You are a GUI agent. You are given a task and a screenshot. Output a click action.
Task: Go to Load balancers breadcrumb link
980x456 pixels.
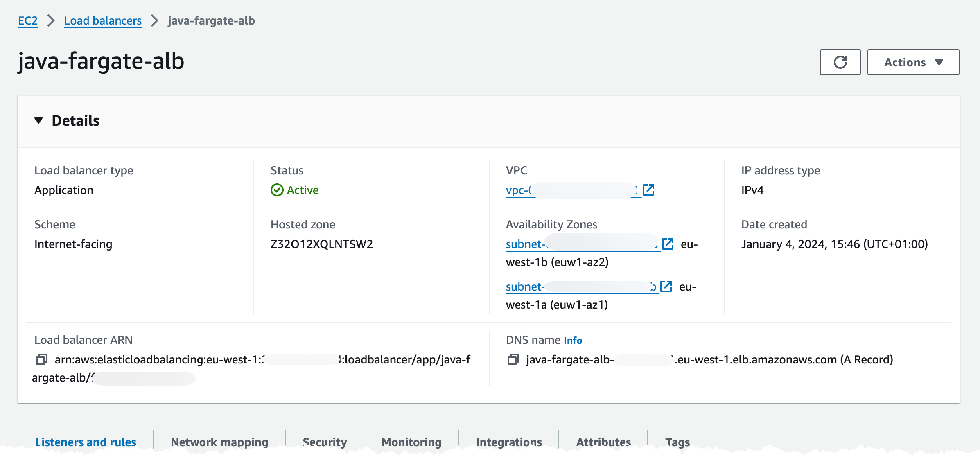tap(103, 20)
